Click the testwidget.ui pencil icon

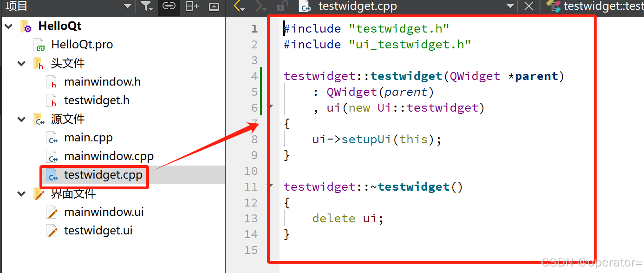[x=52, y=231]
